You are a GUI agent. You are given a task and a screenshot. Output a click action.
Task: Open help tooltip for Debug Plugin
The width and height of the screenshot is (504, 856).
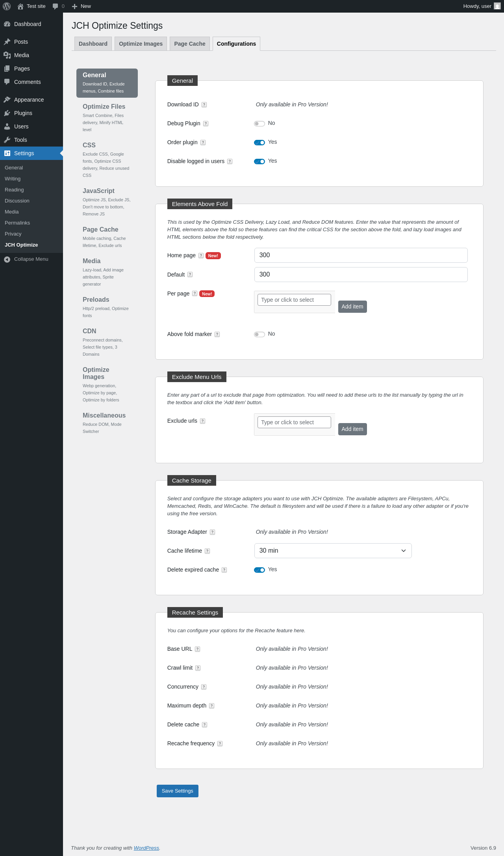(x=206, y=124)
